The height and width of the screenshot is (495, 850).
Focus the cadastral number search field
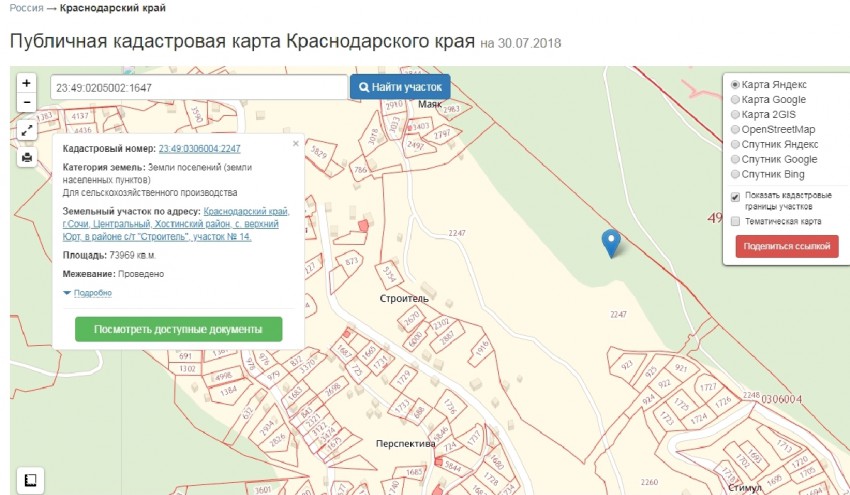pyautogui.click(x=198, y=87)
